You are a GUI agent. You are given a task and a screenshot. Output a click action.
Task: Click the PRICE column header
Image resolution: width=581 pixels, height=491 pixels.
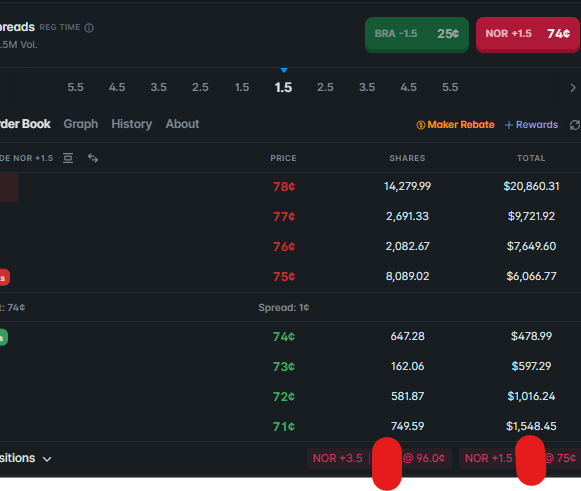tap(283, 158)
